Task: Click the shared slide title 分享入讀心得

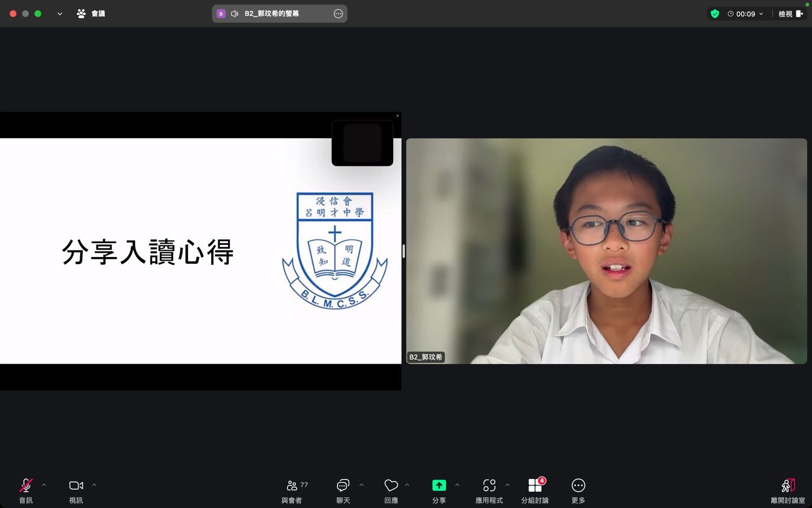Action: tap(148, 252)
